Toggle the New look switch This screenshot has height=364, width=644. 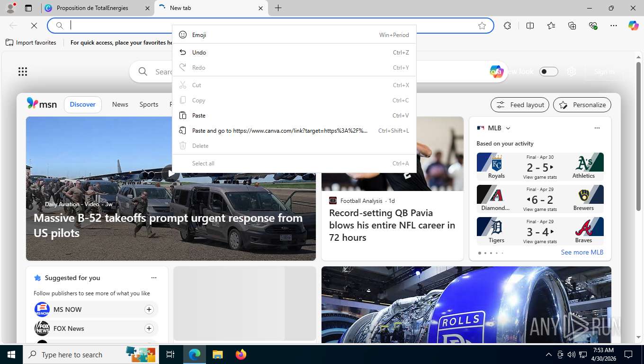coord(549,72)
